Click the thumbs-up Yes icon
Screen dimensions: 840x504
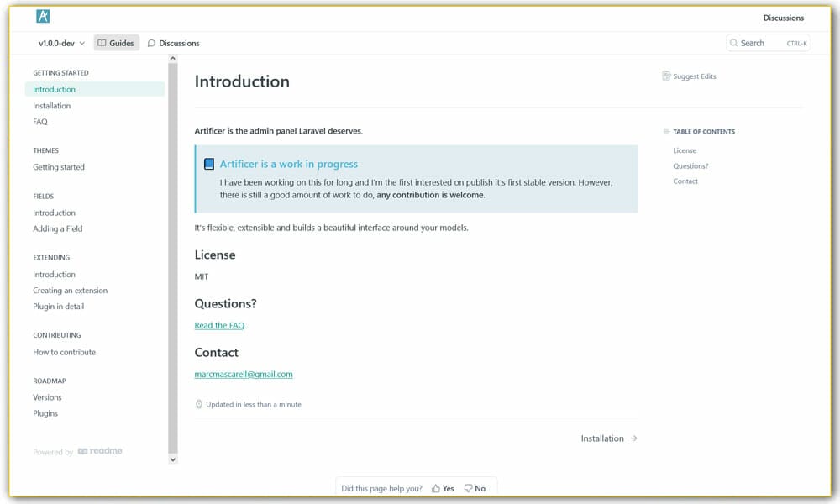435,488
